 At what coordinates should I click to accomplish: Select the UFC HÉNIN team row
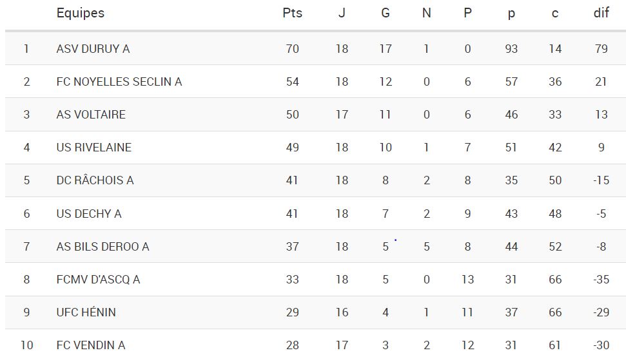point(86,312)
